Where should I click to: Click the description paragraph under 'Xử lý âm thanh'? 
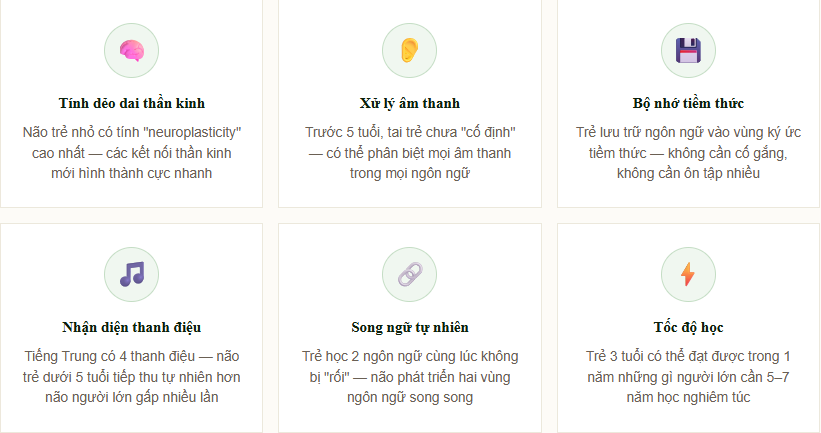pos(410,153)
